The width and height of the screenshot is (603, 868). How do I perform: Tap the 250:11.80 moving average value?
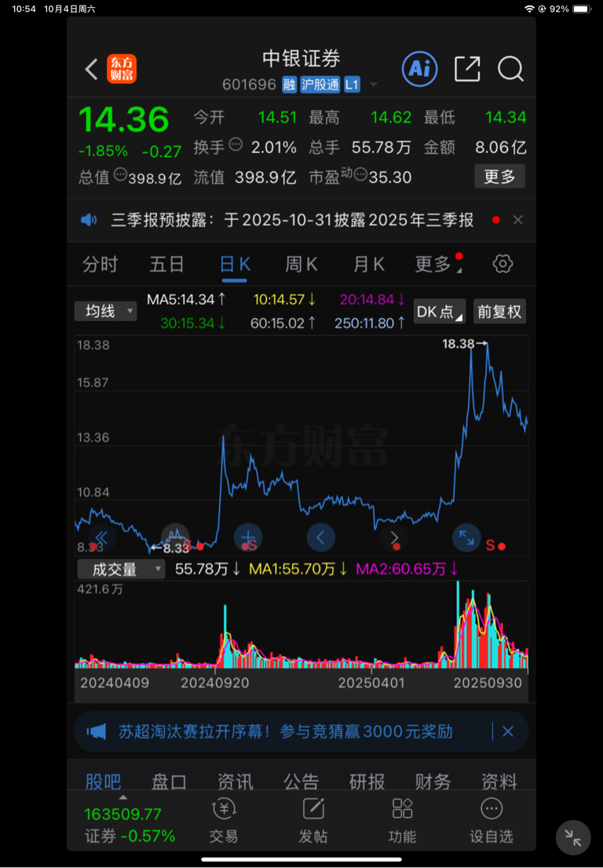point(370,323)
